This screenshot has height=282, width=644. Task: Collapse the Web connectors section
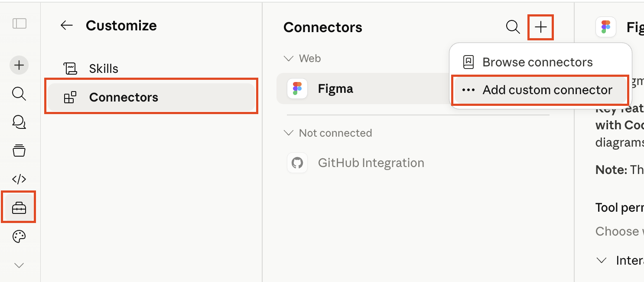[x=302, y=58]
